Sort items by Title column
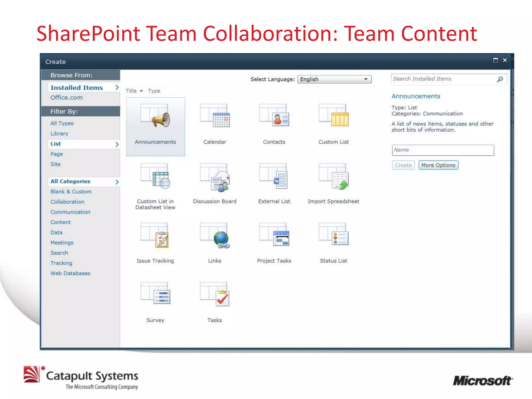532x399 pixels. coord(131,91)
